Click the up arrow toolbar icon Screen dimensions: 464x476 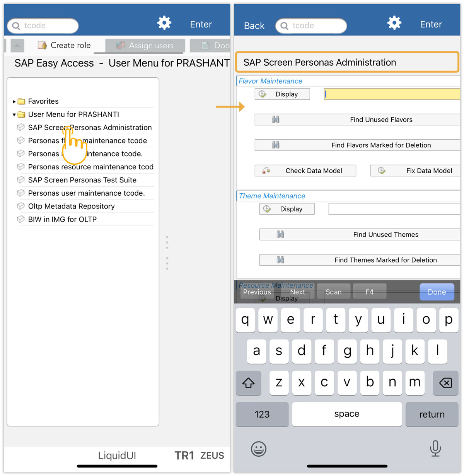[x=17, y=46]
